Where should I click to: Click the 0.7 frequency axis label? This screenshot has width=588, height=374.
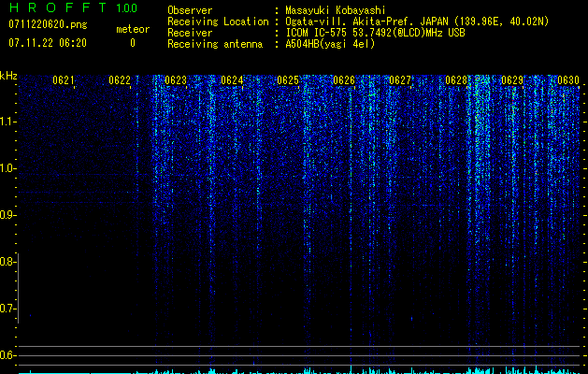(x=7, y=309)
